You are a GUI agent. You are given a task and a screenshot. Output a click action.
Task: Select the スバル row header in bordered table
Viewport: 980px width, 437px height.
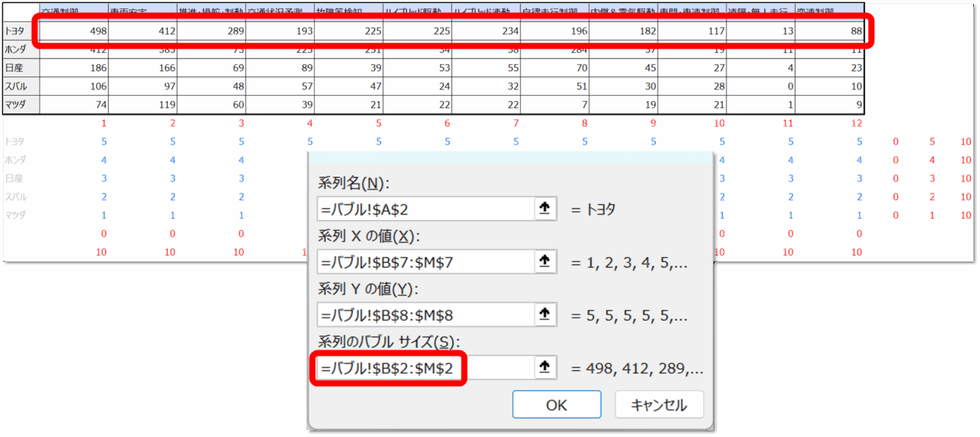pos(21,86)
